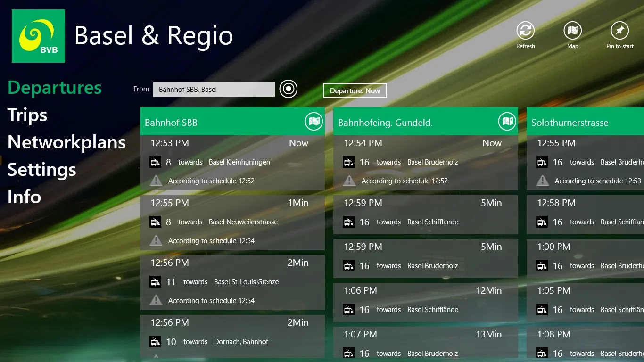Click tram icon for 1:06 PM Basel Schifflände
The image size is (644, 362).
click(348, 310)
